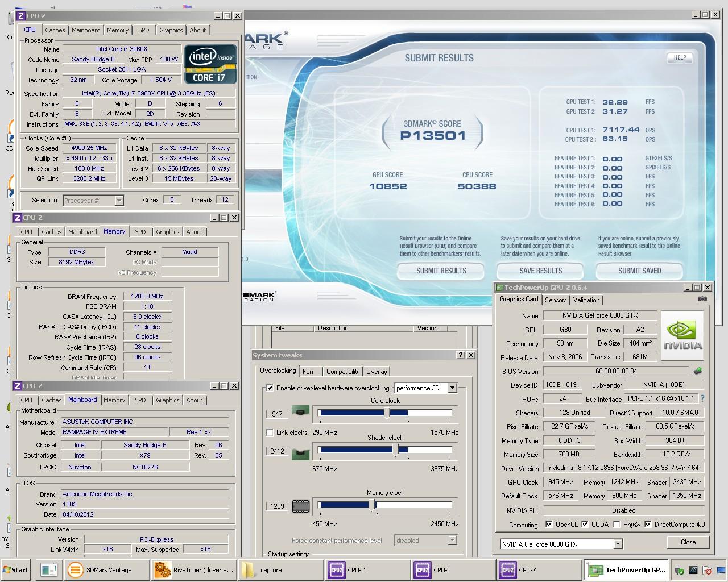This screenshot has height=582, width=728.
Task: Open the Windows Start menu
Action: 16,570
